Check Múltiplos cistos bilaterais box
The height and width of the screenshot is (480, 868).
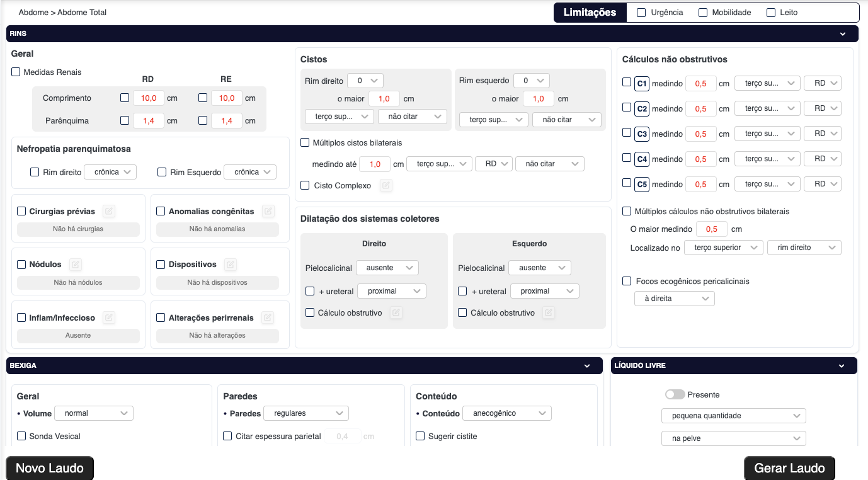pyautogui.click(x=306, y=143)
